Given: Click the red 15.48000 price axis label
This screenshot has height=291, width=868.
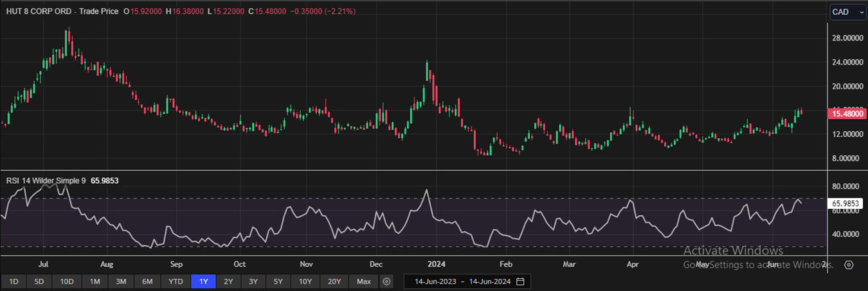Looking at the screenshot, I should [x=847, y=114].
